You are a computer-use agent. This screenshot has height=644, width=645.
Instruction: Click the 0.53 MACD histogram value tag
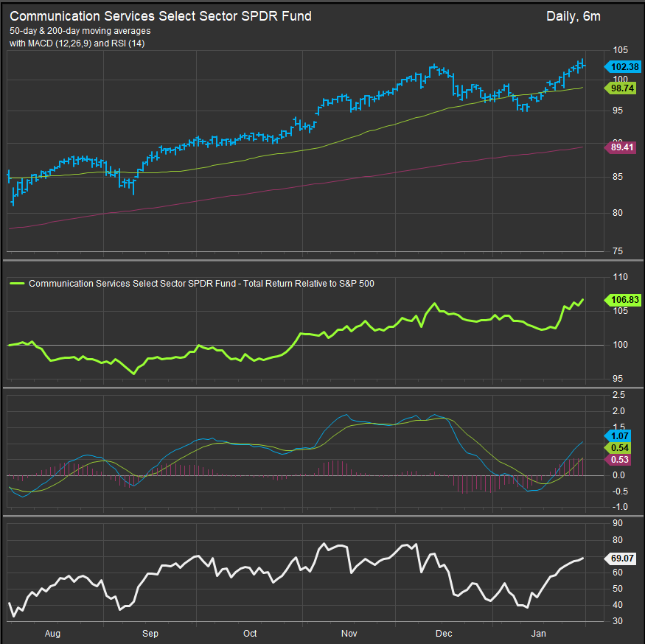coord(618,460)
